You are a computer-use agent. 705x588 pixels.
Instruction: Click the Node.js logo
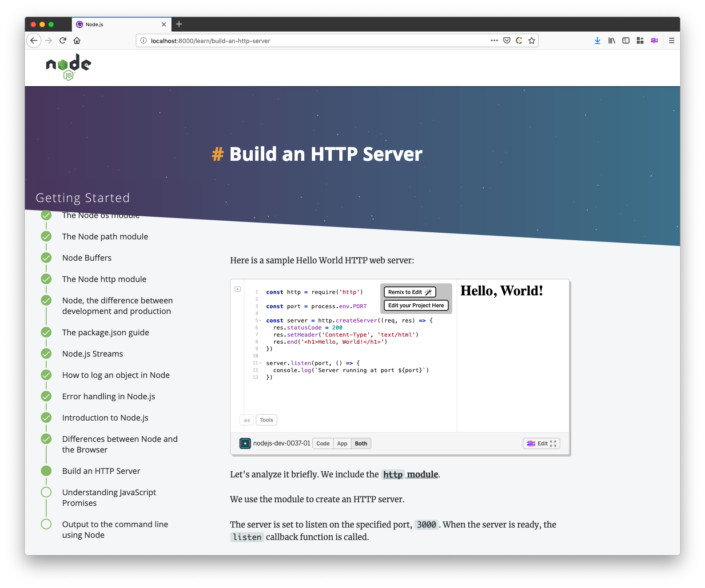coord(68,67)
